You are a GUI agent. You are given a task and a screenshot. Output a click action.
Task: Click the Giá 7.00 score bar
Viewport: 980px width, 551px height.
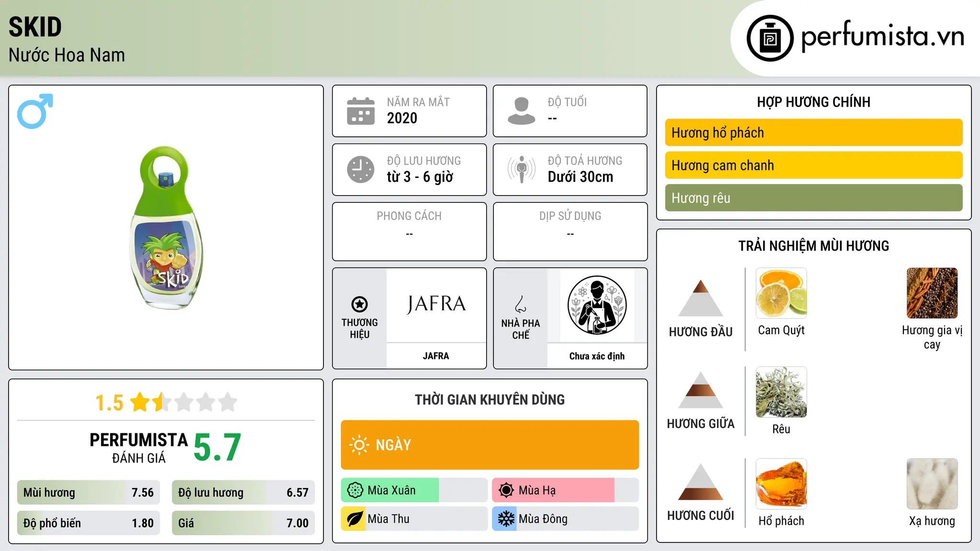click(x=243, y=523)
